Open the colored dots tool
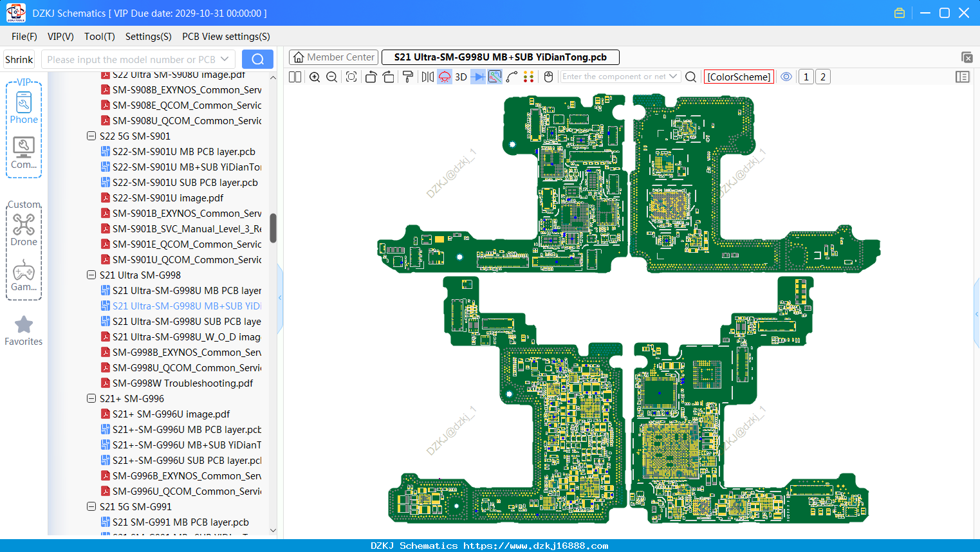This screenshot has height=552, width=980. click(x=529, y=77)
